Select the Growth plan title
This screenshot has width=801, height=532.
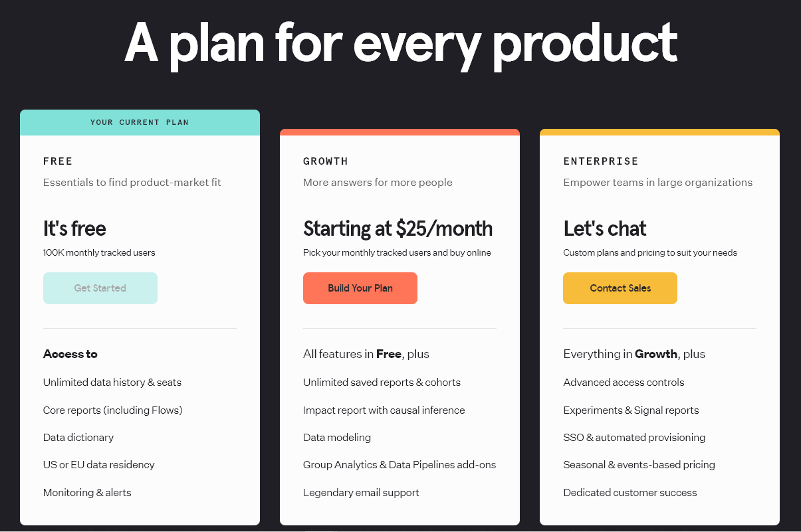point(326,161)
